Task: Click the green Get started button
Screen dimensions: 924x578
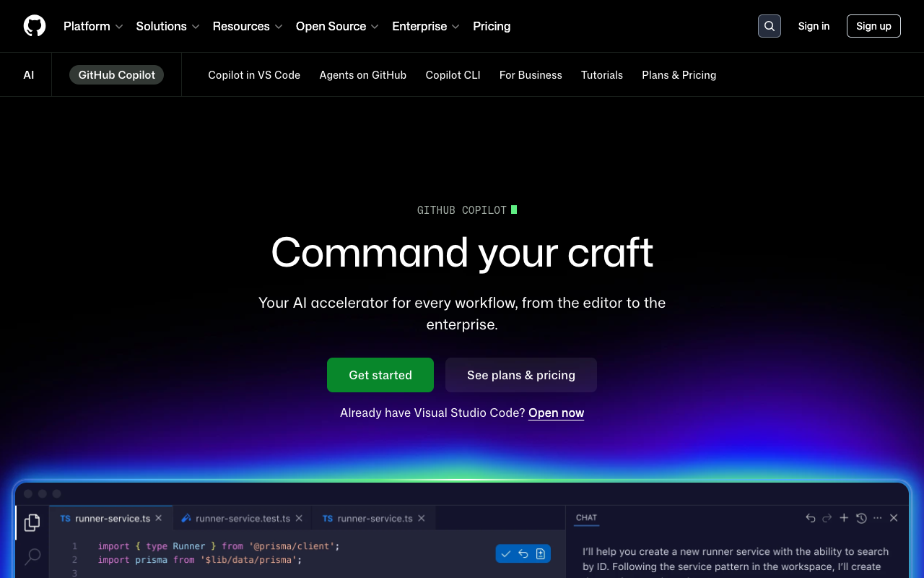Action: [x=380, y=375]
